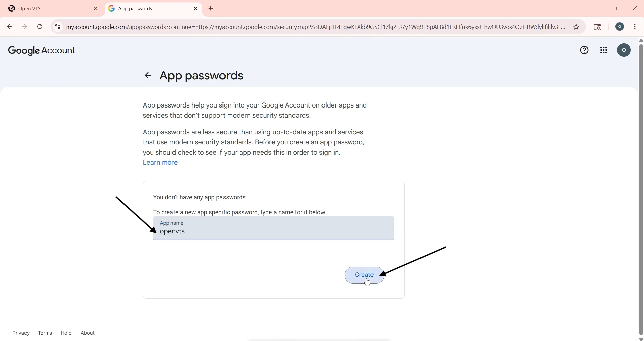Open the Learn more link
This screenshot has width=644, height=341.
[160, 163]
